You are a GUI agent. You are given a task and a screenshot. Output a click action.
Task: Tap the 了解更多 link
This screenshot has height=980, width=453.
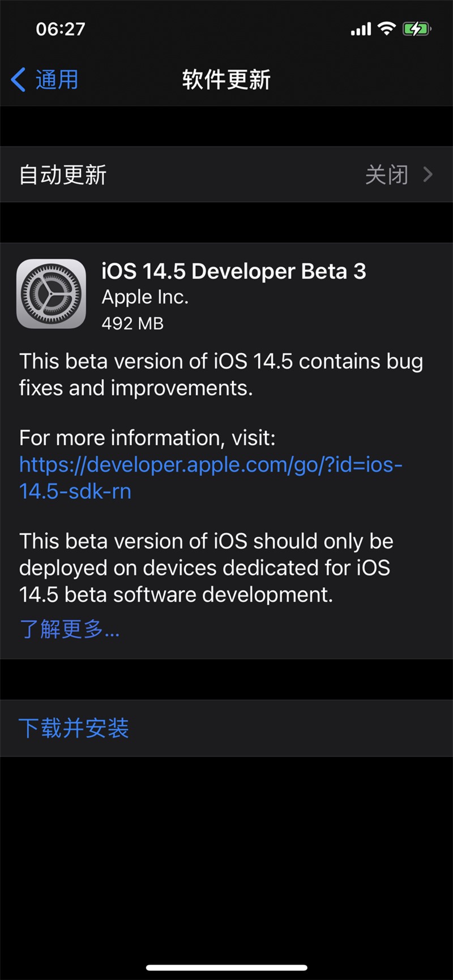coord(69,629)
